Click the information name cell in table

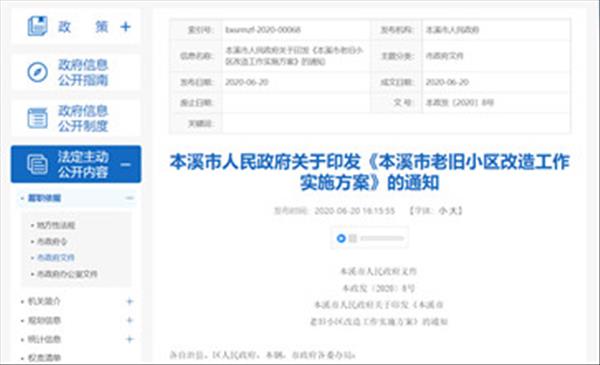(295, 56)
